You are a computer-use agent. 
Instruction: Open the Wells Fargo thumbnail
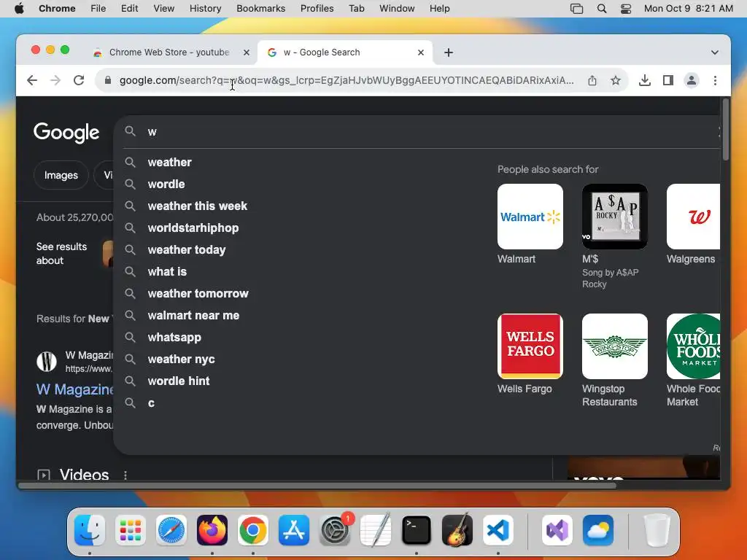point(530,346)
